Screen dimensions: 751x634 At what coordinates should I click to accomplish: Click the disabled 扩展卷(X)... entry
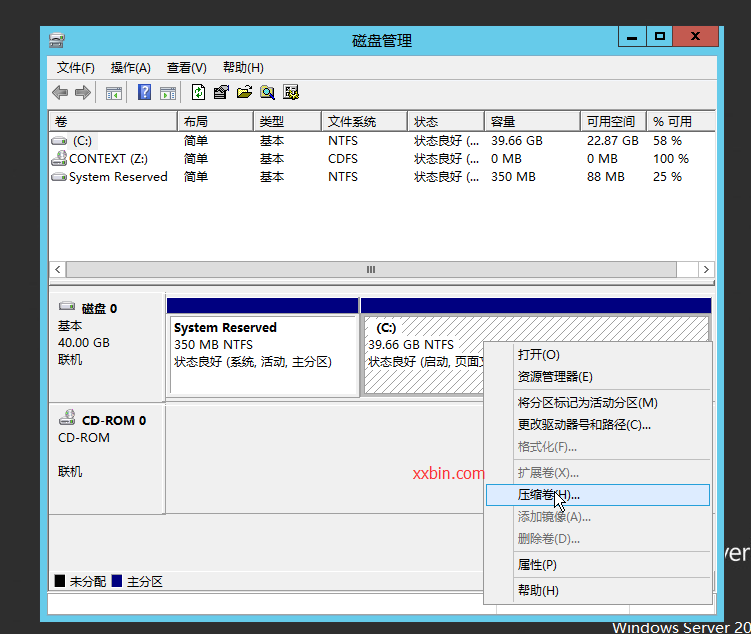point(598,473)
